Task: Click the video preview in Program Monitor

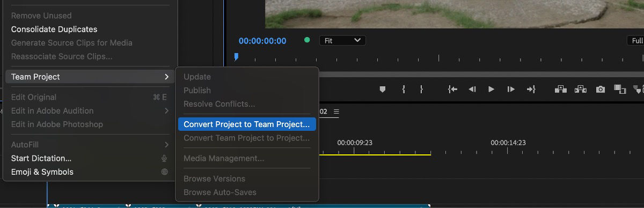Action: pyautogui.click(x=454, y=14)
